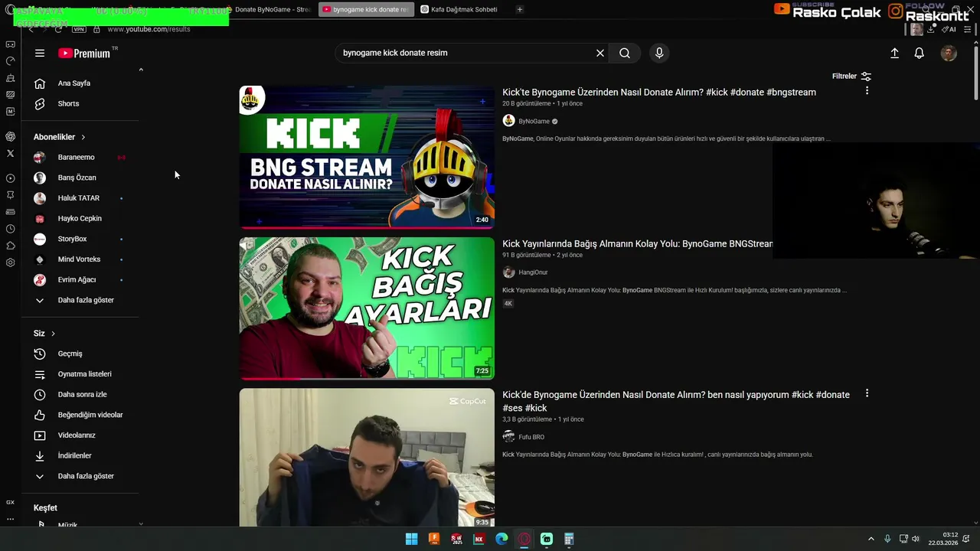This screenshot has width=980, height=551.
Task: Open Haluk TATAR channel subscription
Action: coord(80,198)
